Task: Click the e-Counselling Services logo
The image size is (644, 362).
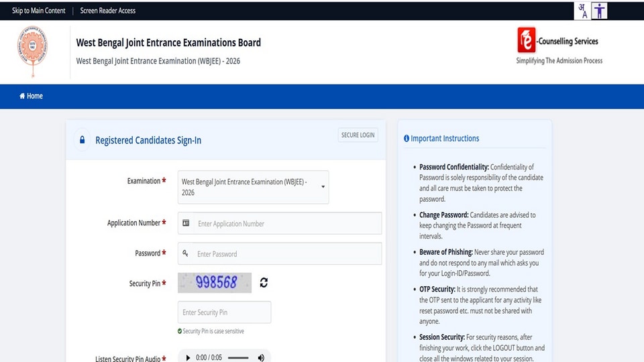Action: point(557,40)
